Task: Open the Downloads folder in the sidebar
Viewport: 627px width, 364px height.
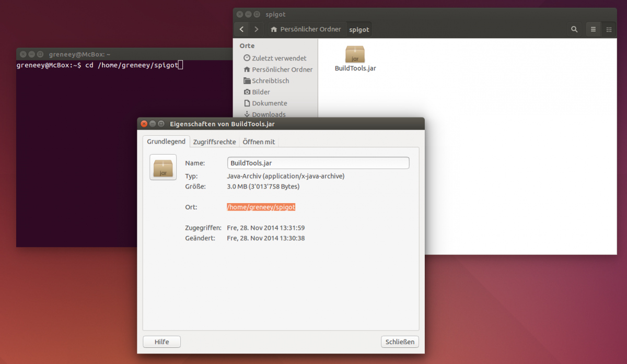Action: tap(264, 114)
